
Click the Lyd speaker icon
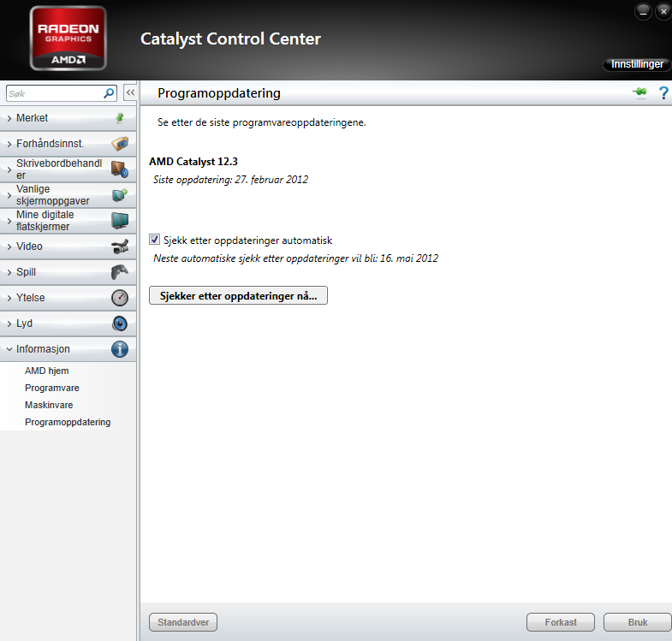[120, 323]
